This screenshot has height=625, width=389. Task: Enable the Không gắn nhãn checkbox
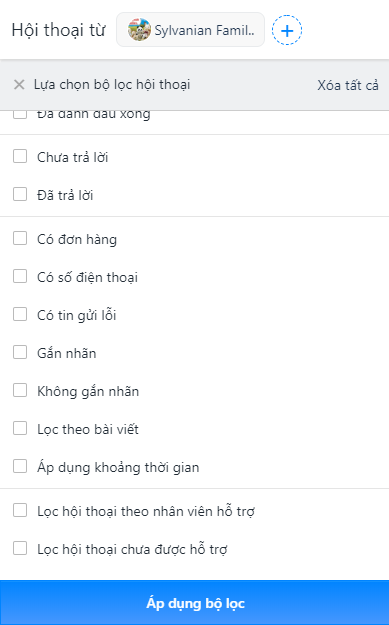point(20,391)
